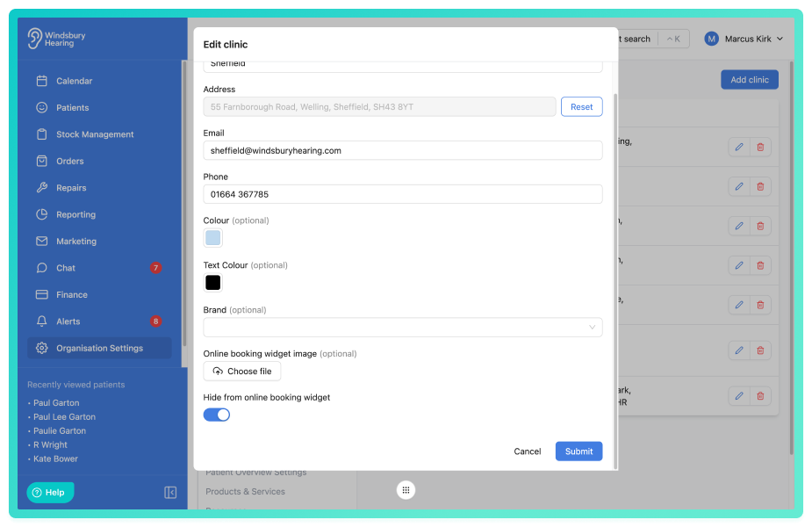The height and width of the screenshot is (527, 812).
Task: Click the edit pencil in sixth clinic row
Action: pyautogui.click(x=739, y=350)
